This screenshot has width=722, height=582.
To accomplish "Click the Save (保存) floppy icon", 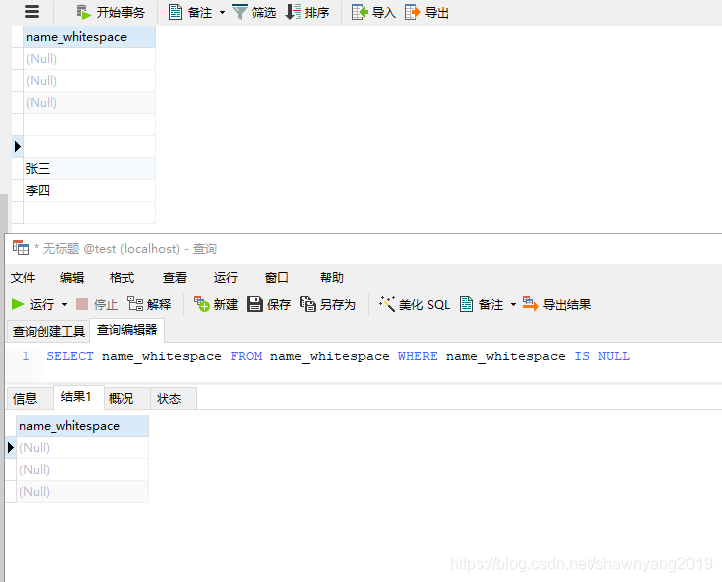I will (x=255, y=304).
